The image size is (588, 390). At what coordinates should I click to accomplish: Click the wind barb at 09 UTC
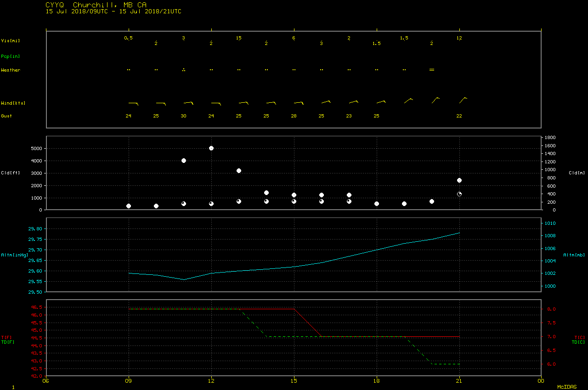(133, 103)
